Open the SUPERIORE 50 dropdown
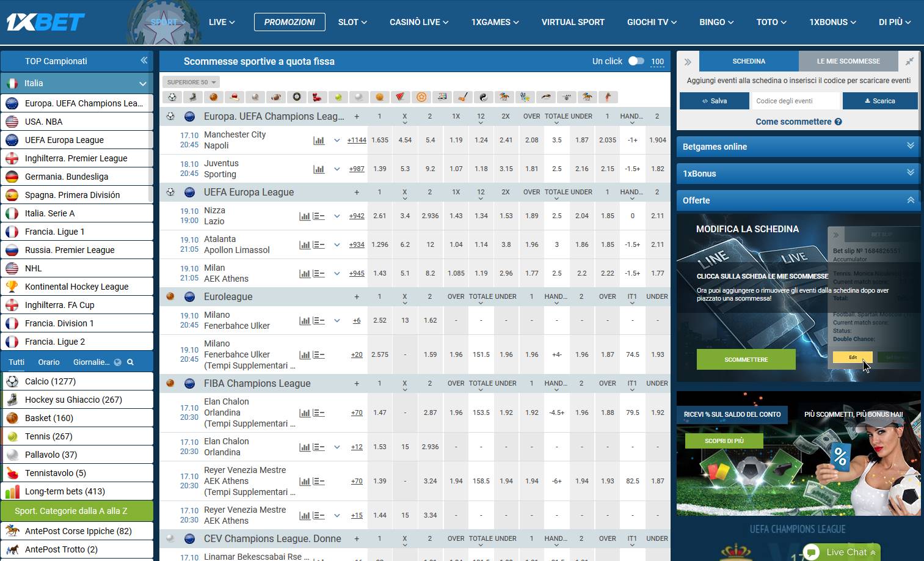Screen dimensions: 924x561 191,82
